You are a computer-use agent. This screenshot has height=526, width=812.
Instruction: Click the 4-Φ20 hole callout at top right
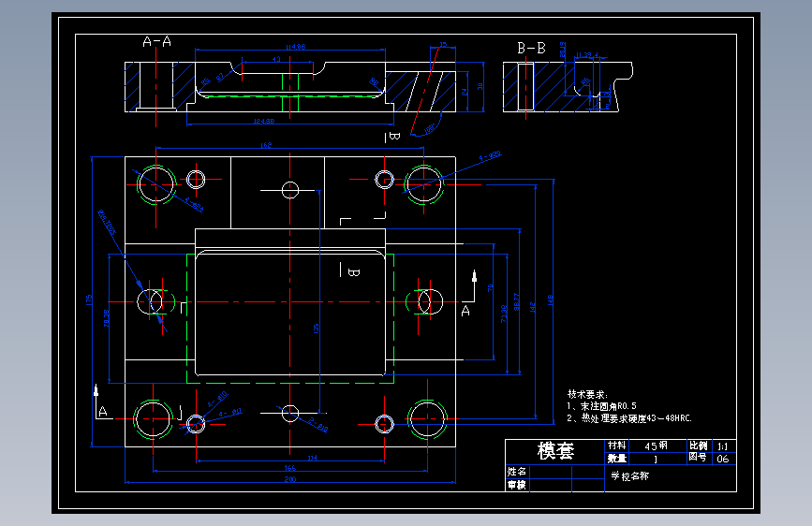[x=490, y=155]
